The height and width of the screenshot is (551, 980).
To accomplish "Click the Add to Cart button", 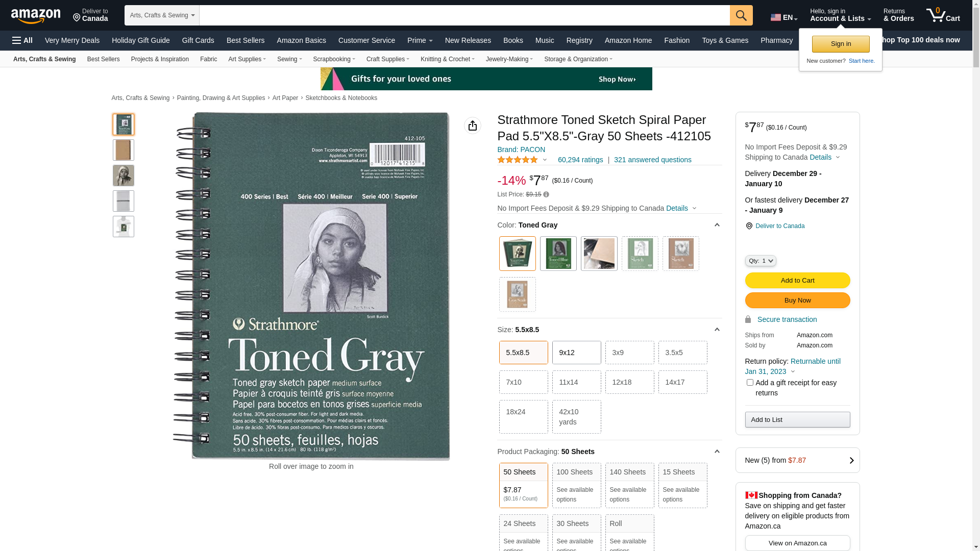I will pyautogui.click(x=797, y=280).
